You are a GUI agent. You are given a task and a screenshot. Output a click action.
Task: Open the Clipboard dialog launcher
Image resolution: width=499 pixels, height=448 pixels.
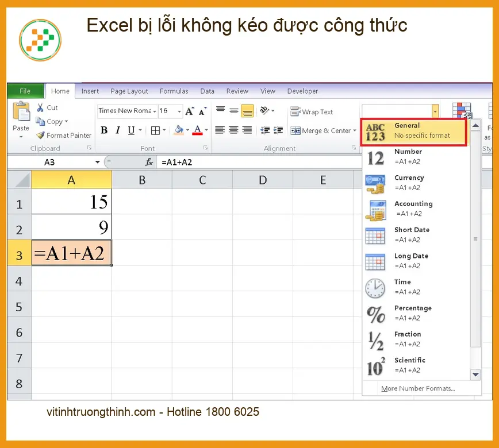coord(90,148)
